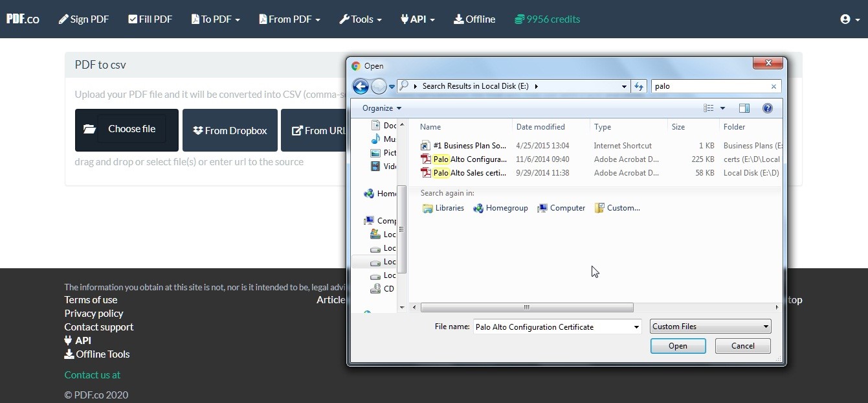Click '4/25/2015 13:04' date cell
The height and width of the screenshot is (403, 868).
tap(542, 146)
